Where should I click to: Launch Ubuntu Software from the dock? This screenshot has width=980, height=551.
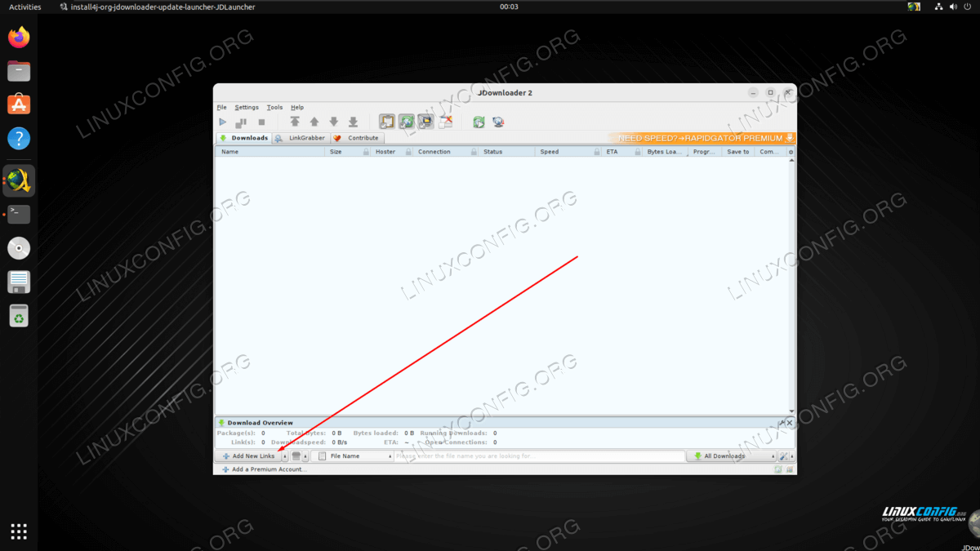19,104
